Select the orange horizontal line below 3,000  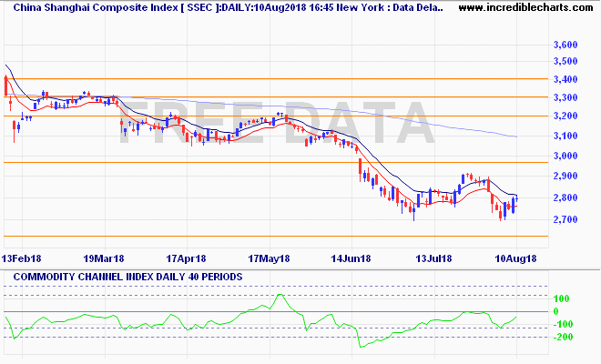(x=273, y=163)
